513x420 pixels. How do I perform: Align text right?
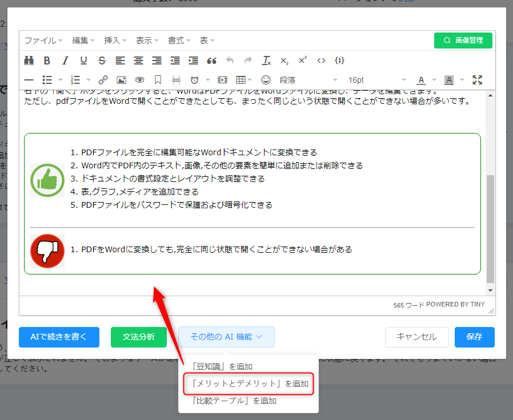pyautogui.click(x=157, y=60)
